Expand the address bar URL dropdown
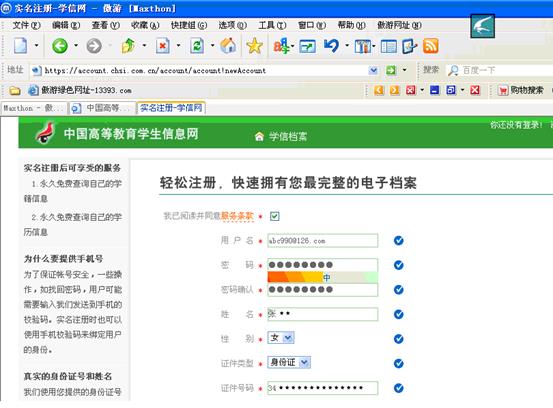 click(x=373, y=71)
